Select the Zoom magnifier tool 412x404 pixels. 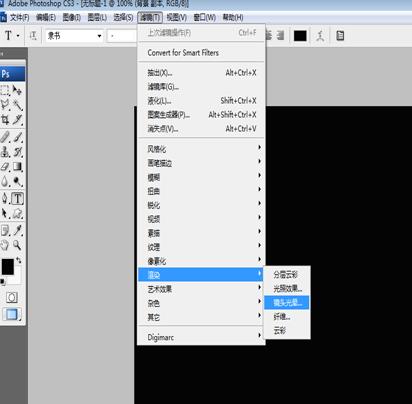pyautogui.click(x=17, y=245)
